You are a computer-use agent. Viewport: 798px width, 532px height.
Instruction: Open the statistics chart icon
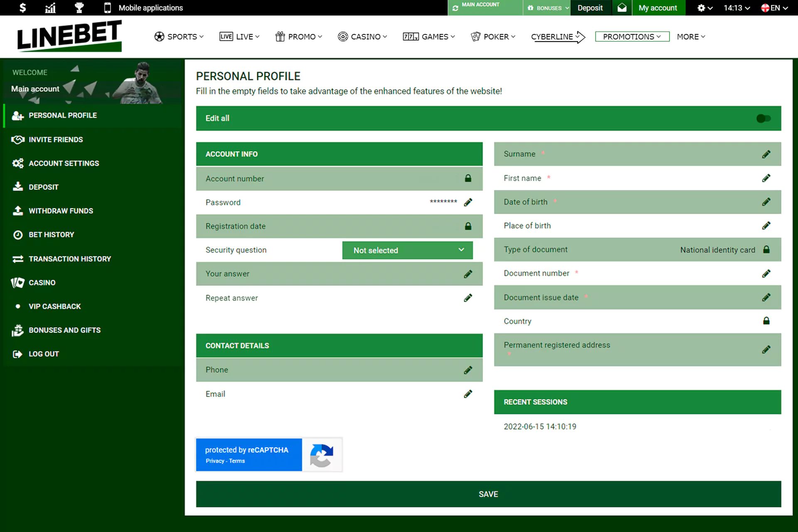click(x=50, y=8)
